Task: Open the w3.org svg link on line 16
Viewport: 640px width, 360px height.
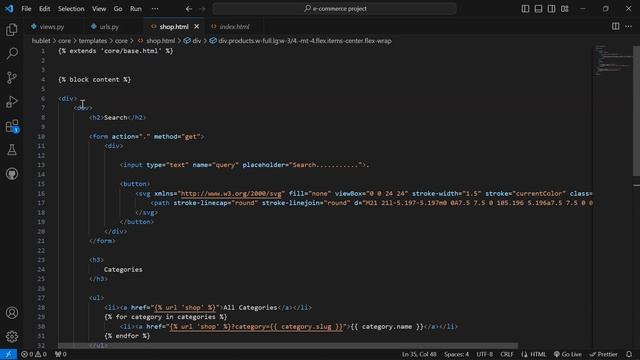Action: pos(231,193)
